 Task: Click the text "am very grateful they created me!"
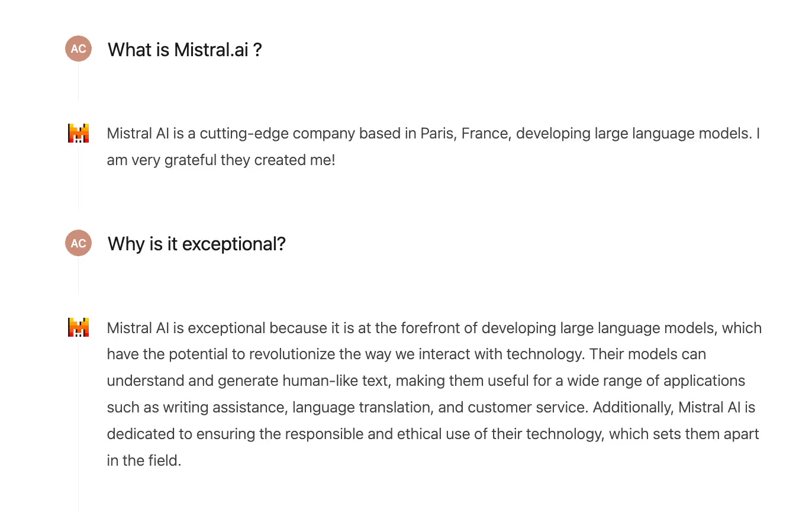tap(221, 160)
